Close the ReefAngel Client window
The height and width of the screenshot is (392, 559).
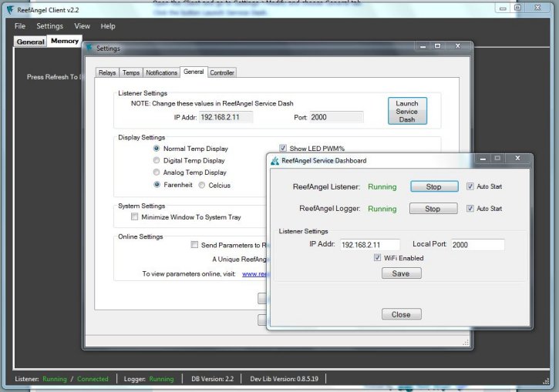coord(538,8)
